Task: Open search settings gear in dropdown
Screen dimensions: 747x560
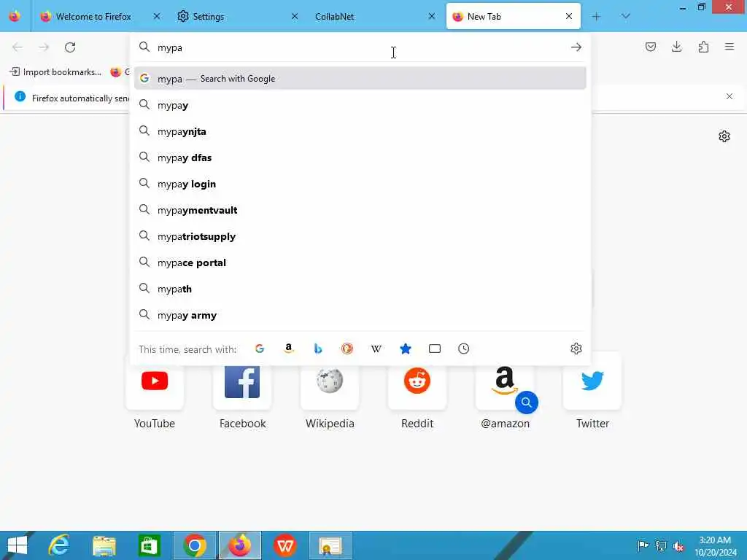Action: pyautogui.click(x=576, y=349)
